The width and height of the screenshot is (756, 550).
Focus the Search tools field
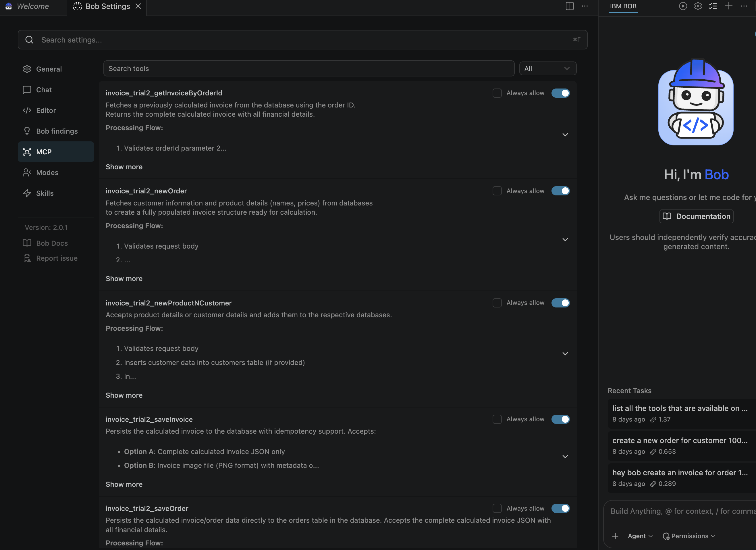click(309, 68)
